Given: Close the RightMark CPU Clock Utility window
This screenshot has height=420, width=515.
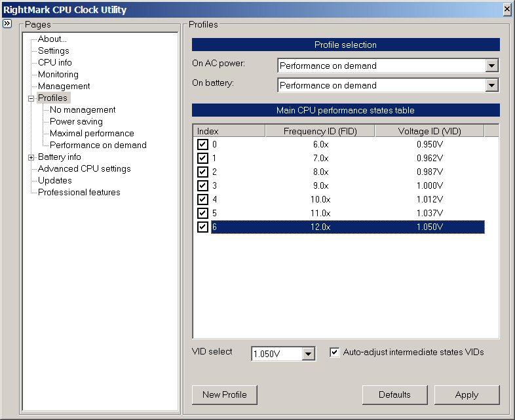Looking at the screenshot, I should pos(507,9).
